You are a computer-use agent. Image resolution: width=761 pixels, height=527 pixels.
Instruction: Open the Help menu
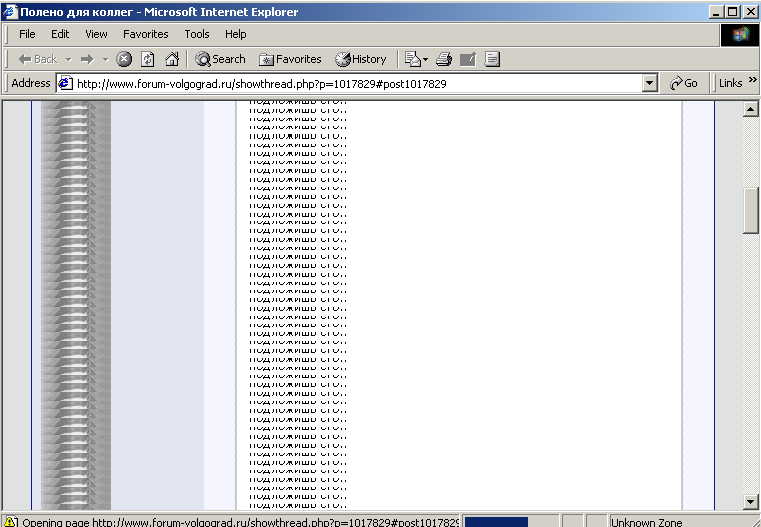pos(235,34)
